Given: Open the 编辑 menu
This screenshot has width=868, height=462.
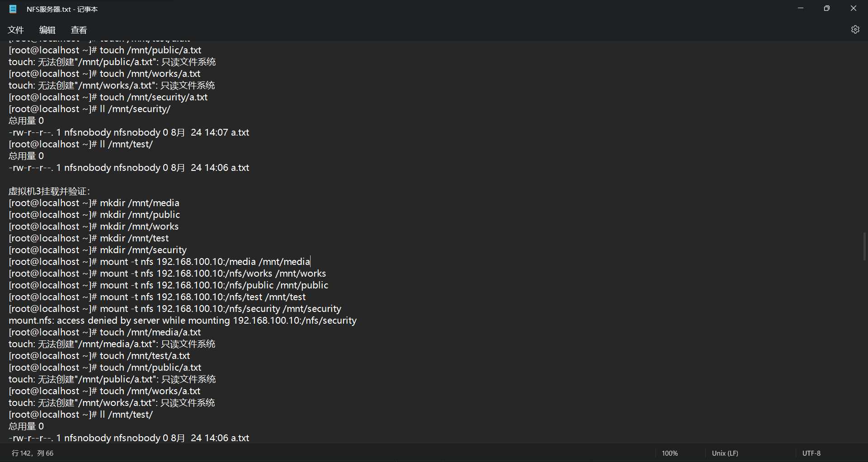Looking at the screenshot, I should coord(47,30).
